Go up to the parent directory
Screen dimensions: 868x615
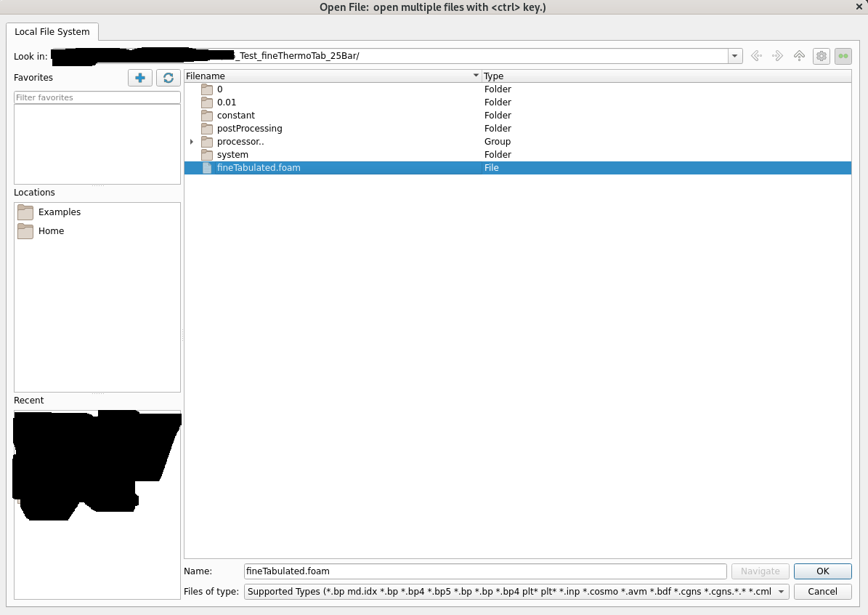[x=799, y=56]
